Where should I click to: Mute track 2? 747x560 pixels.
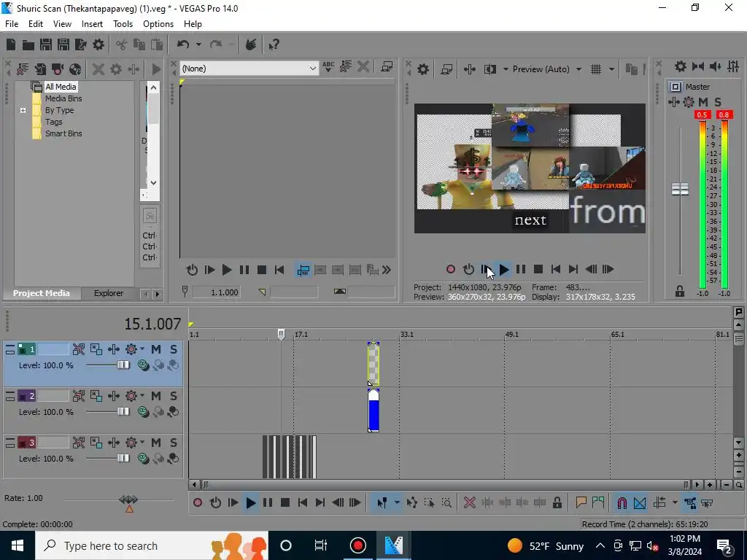click(x=156, y=396)
